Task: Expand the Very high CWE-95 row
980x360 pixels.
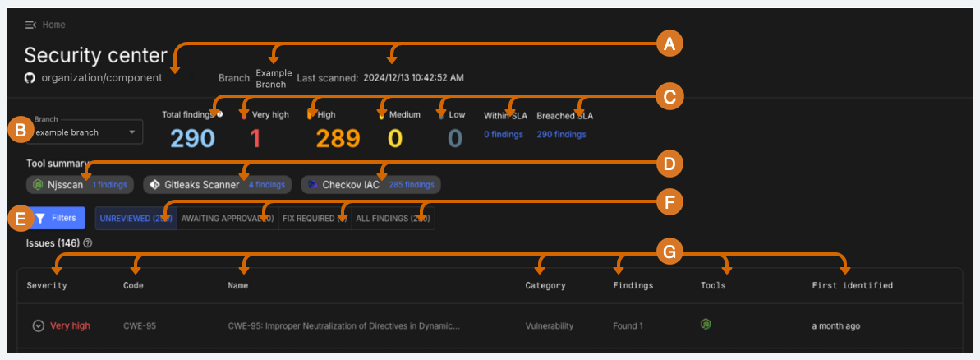Action: [38, 326]
